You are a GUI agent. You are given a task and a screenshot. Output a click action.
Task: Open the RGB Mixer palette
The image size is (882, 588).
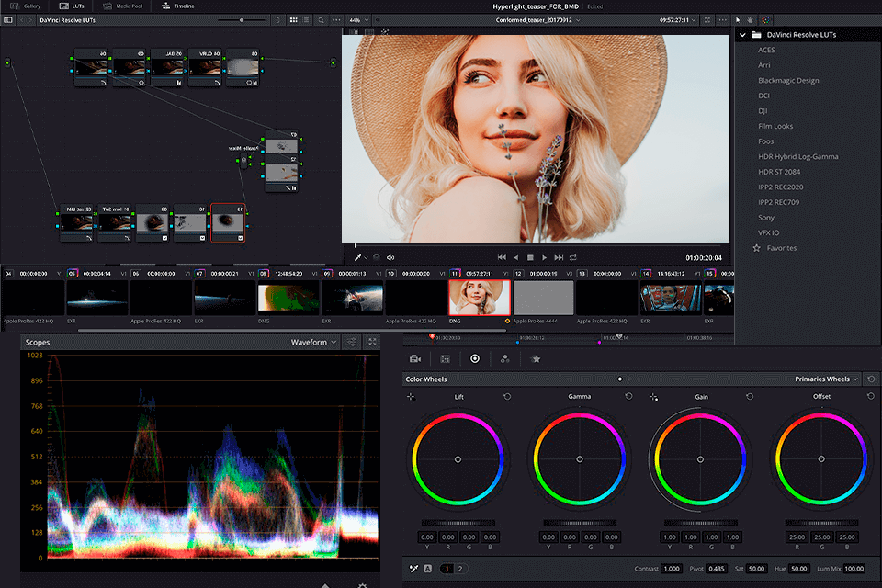[505, 359]
